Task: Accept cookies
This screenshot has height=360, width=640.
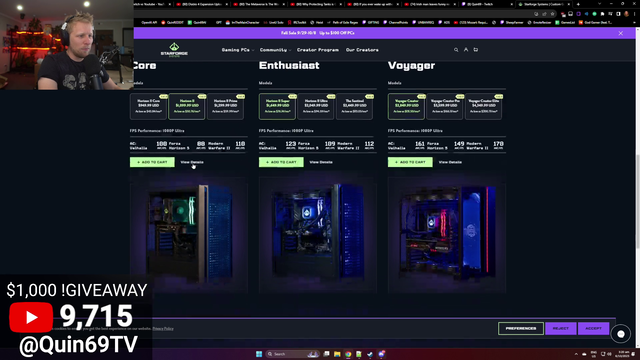Action: (593, 328)
